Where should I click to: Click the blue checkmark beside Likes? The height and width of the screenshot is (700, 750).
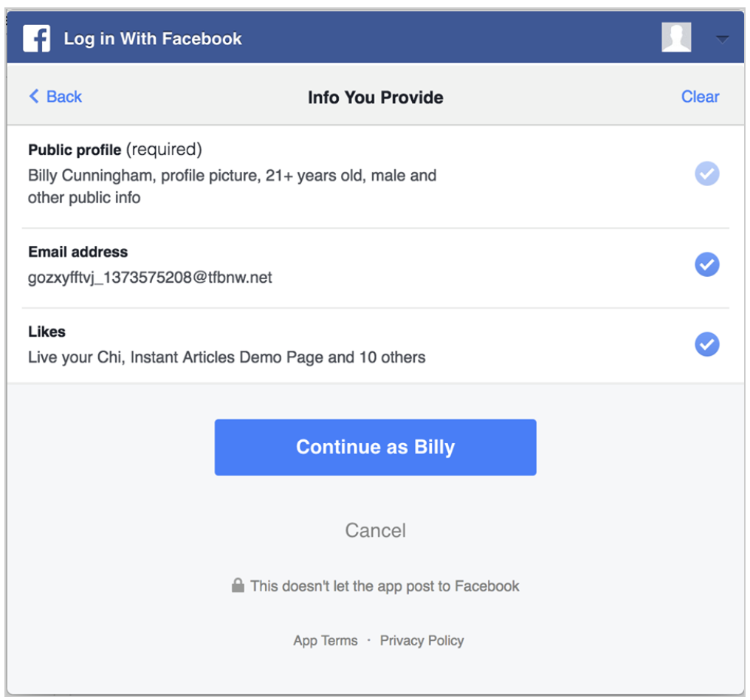(x=706, y=344)
